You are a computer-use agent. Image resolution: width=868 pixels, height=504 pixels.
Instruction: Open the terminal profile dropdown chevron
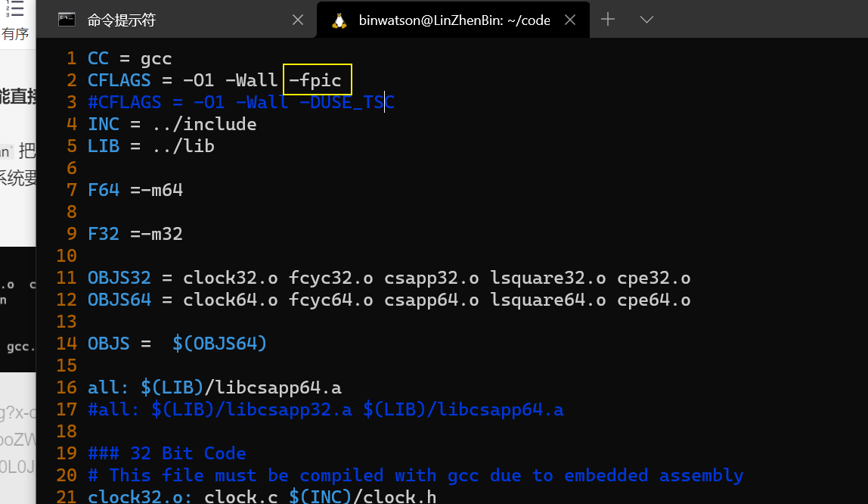(646, 20)
